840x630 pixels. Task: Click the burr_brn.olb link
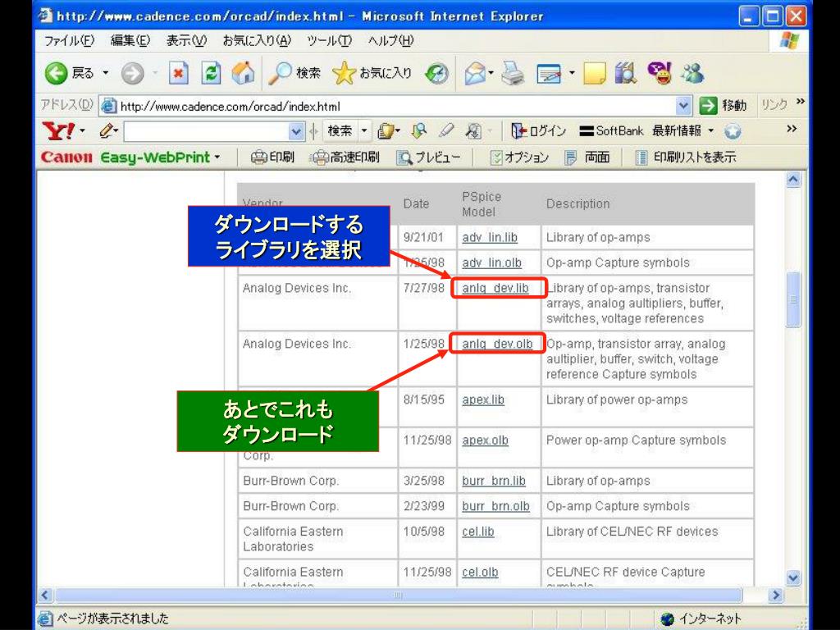496,506
